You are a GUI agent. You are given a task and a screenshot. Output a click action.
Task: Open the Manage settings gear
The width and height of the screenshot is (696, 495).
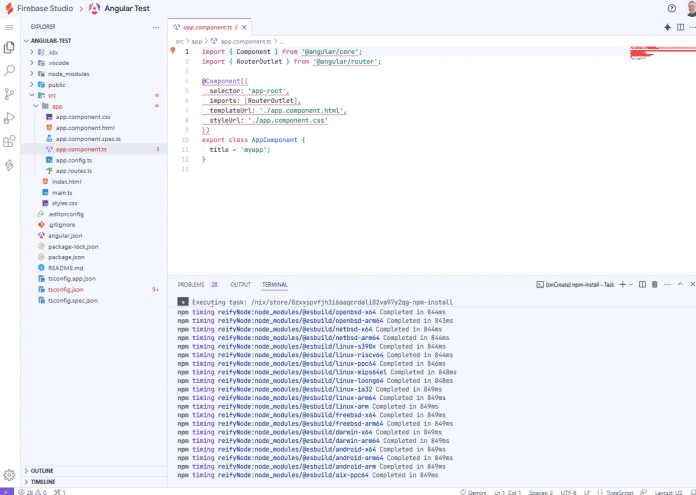(9, 475)
